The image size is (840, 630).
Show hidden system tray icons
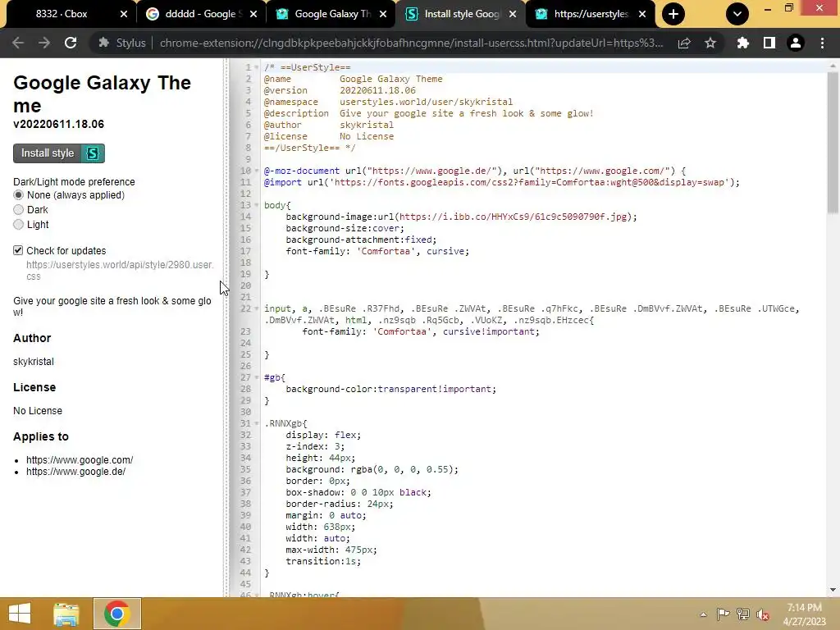point(703,614)
